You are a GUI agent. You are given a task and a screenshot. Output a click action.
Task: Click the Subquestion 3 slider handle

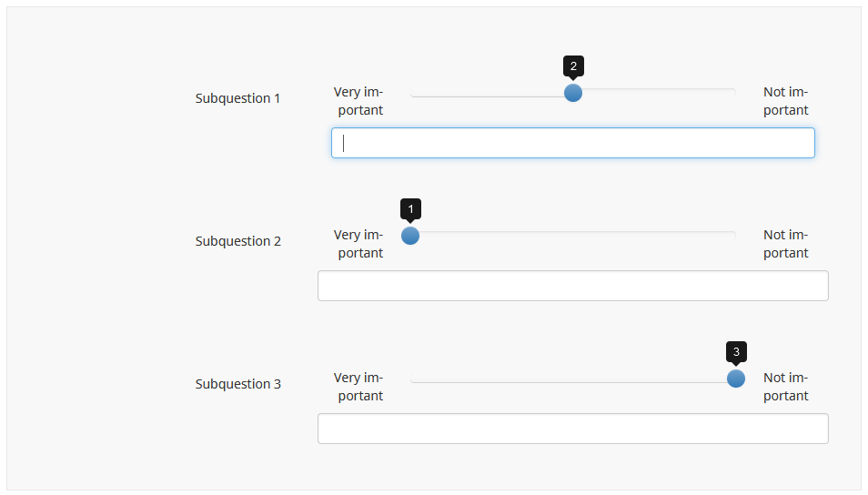(x=736, y=379)
